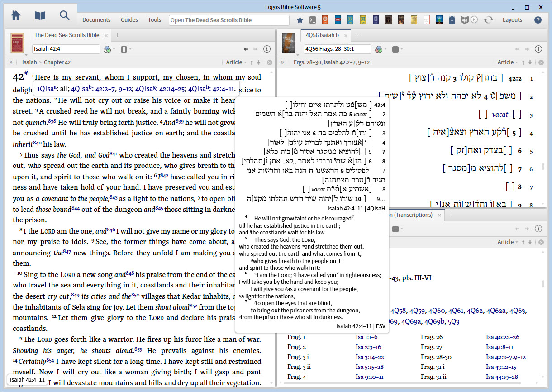Open the Help question mark icon
552x392 pixels.
click(x=538, y=20)
